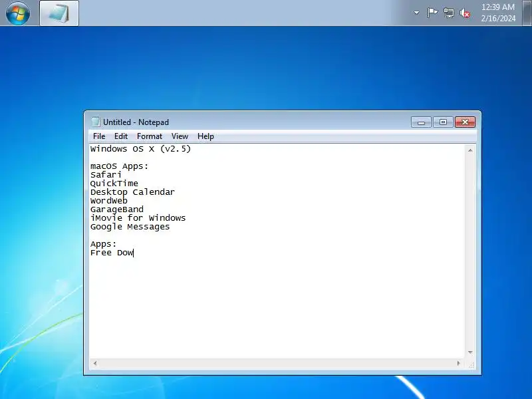Click the vertical scrollbar down arrow
Screen dimensions: 532x399
pyautogui.click(x=470, y=352)
